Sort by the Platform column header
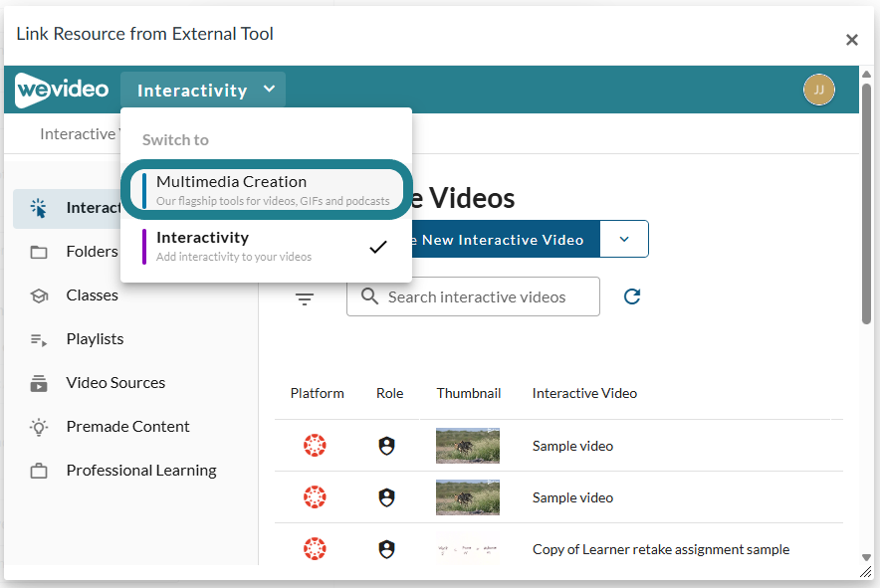The height and width of the screenshot is (588, 880). point(318,393)
